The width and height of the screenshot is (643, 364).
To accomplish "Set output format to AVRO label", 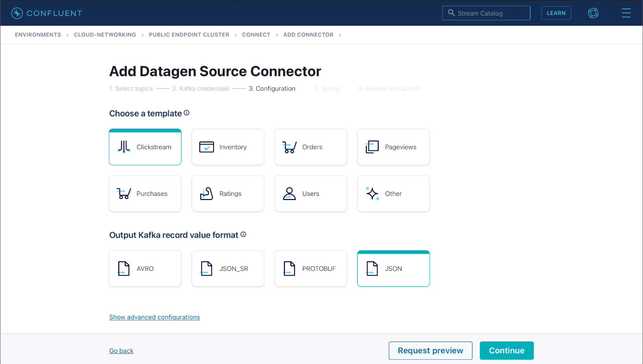I will tap(145, 269).
